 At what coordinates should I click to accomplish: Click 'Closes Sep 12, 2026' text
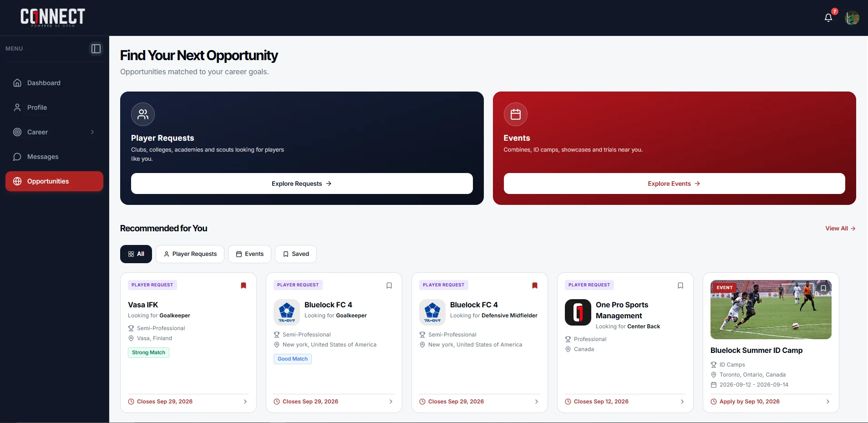(x=601, y=402)
